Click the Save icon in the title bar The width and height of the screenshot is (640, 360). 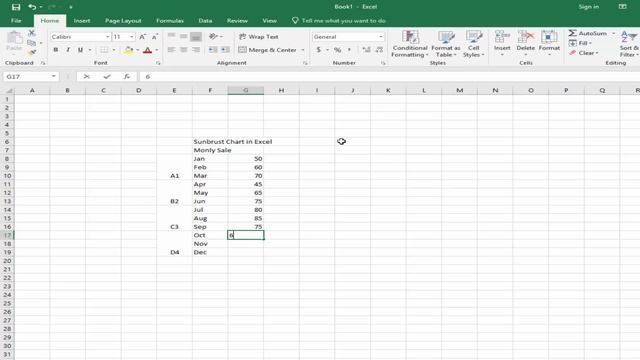point(16,7)
